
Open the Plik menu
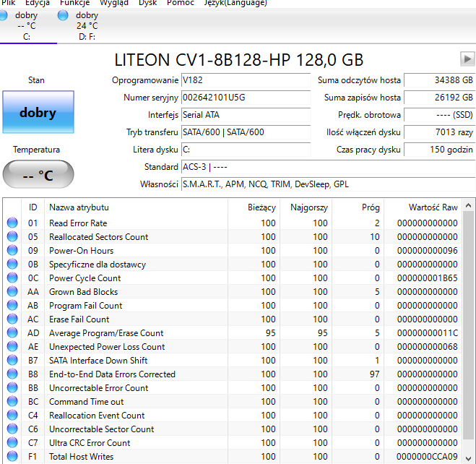[8, 3]
